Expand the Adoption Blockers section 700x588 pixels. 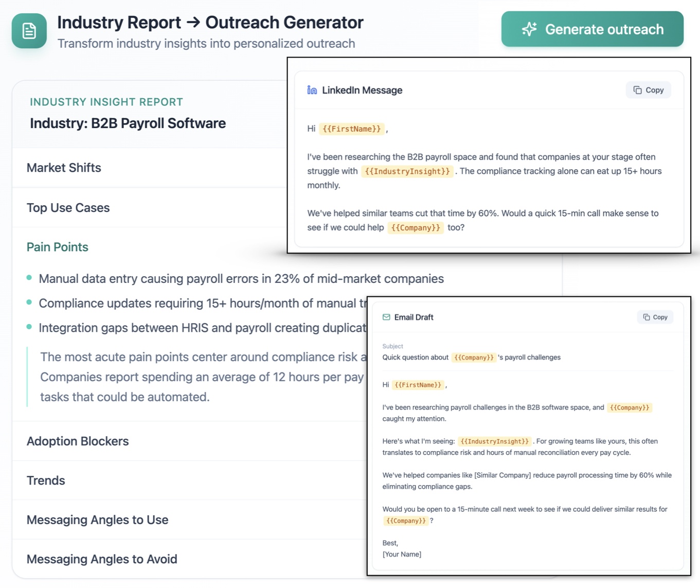(x=78, y=441)
